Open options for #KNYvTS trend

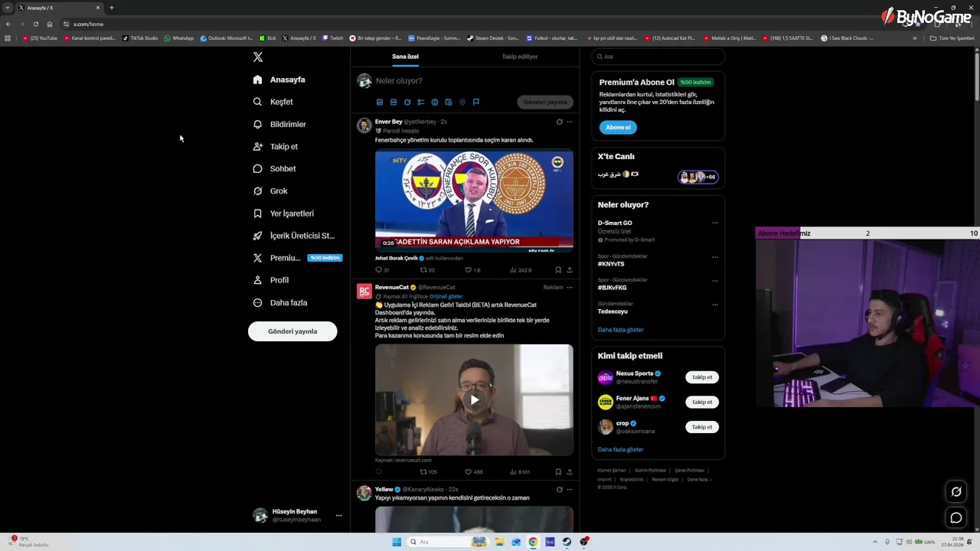pyautogui.click(x=715, y=257)
